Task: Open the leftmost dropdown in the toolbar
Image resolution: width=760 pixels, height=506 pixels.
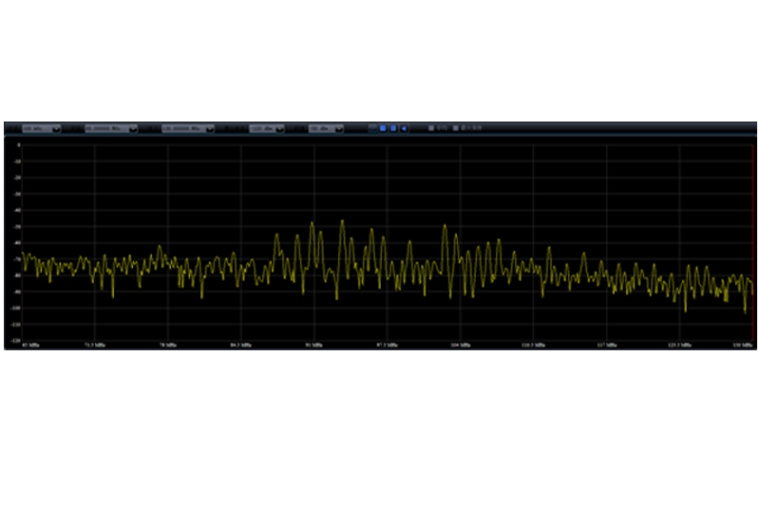Action: [x=40, y=129]
